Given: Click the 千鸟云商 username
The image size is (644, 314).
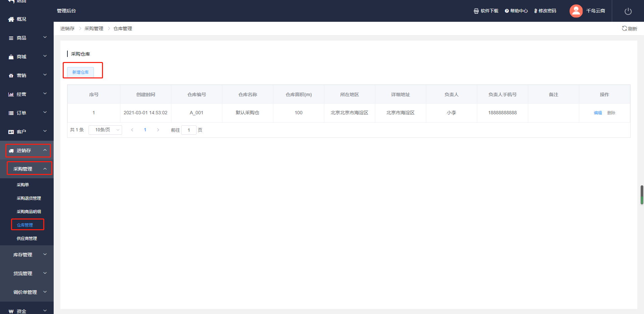Looking at the screenshot, I should (596, 11).
